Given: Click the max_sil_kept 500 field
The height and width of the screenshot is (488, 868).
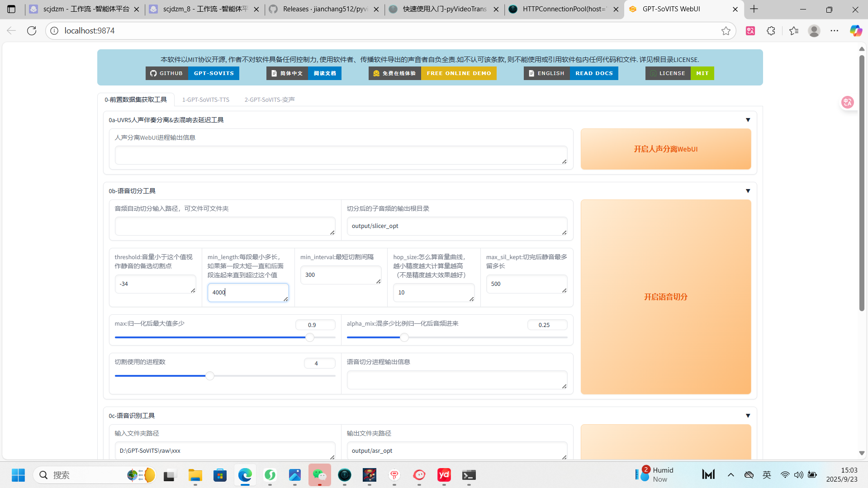Looking at the screenshot, I should [x=526, y=284].
